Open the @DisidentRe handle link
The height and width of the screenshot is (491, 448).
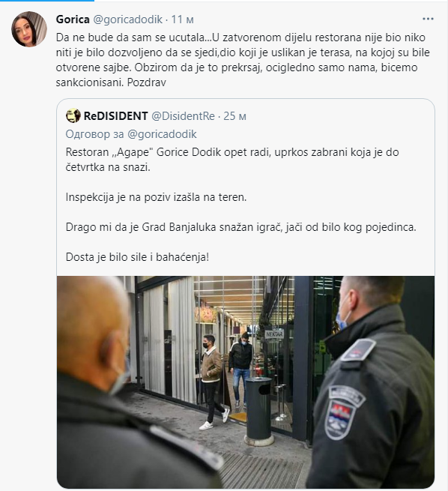tap(183, 116)
